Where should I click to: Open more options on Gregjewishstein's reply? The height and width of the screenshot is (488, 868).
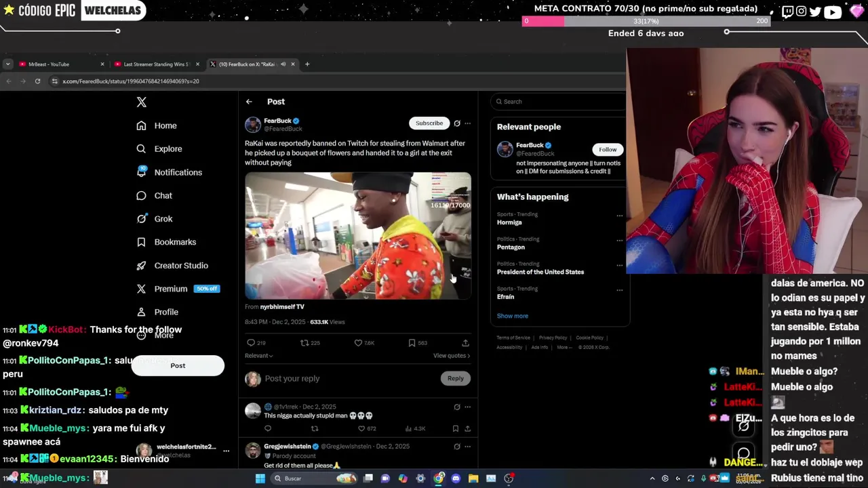[x=467, y=447]
